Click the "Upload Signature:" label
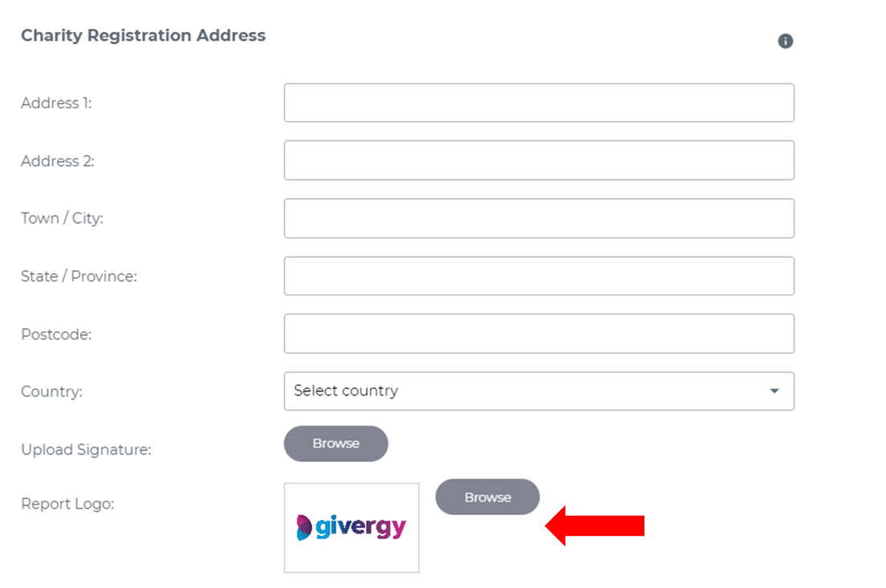Viewport: 886px width, 588px height. pos(86,450)
